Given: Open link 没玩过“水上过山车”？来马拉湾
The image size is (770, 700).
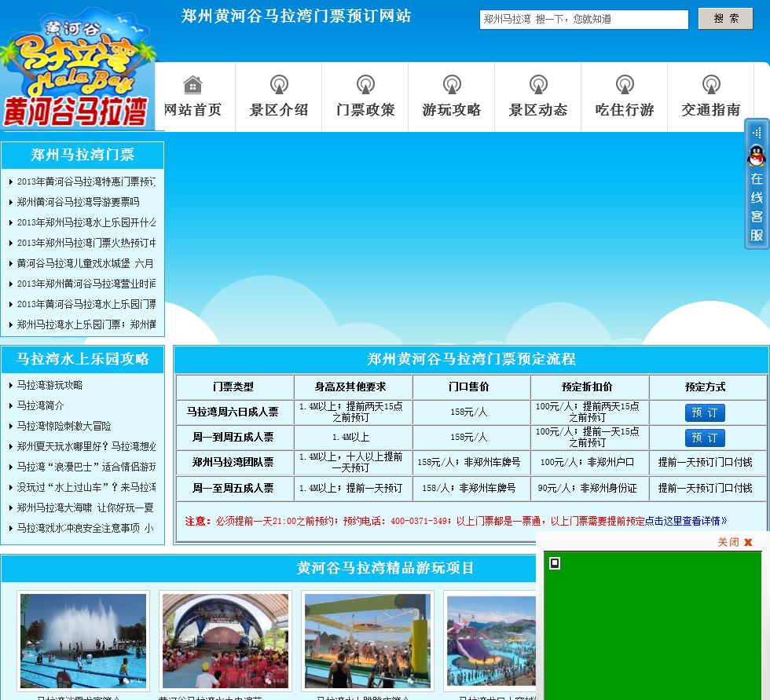Looking at the screenshot, I should (86, 487).
